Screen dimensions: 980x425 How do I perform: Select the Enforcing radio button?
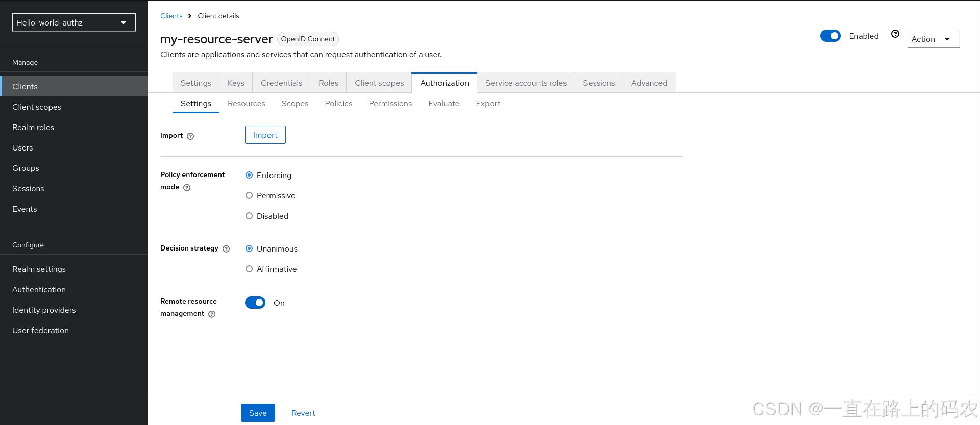coord(249,175)
